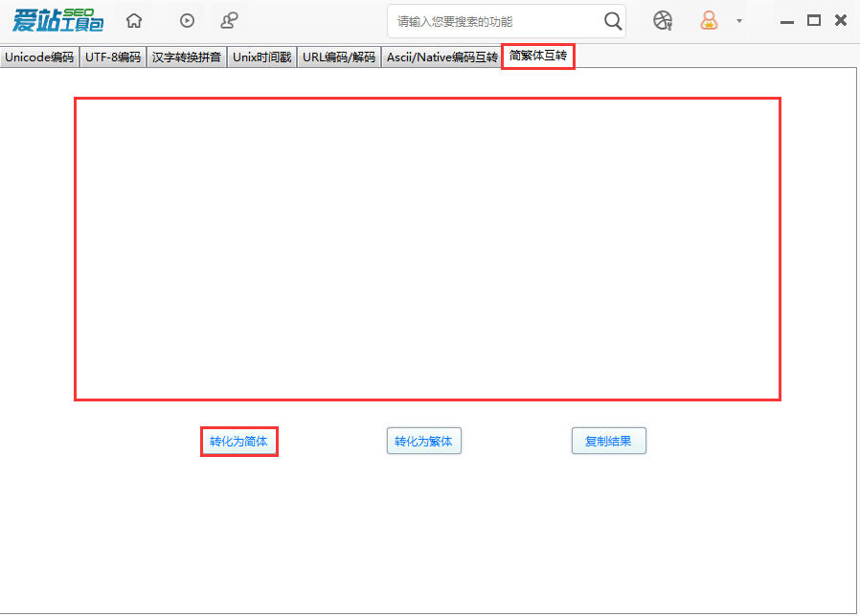The height and width of the screenshot is (616, 860).
Task: Select the 简繁体互转 tab
Action: click(x=538, y=57)
